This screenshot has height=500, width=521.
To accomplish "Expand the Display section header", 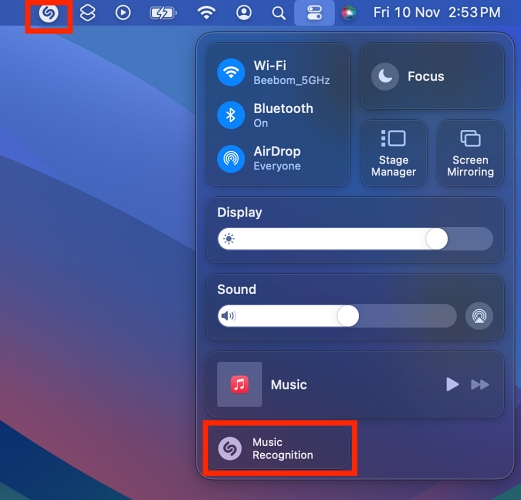I will coord(240,212).
